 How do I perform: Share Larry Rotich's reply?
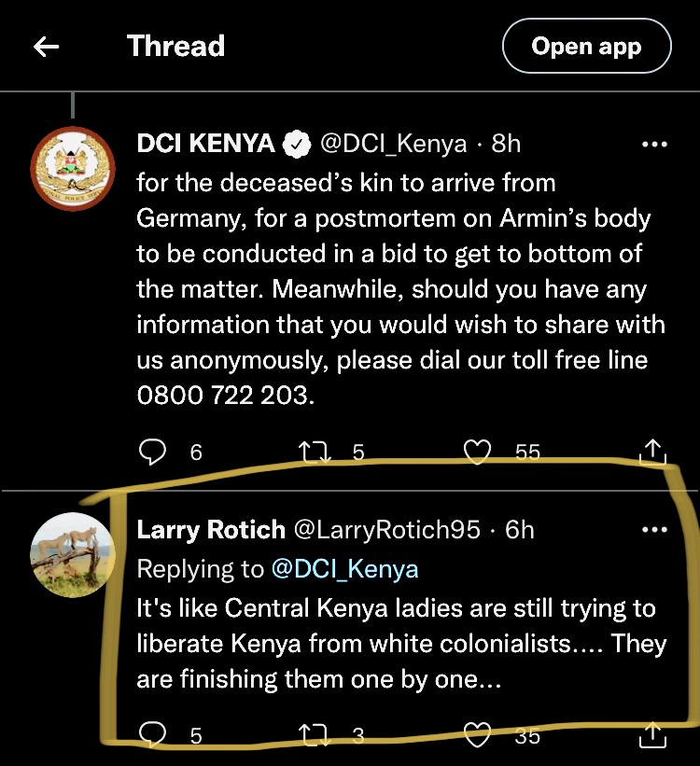click(x=653, y=735)
